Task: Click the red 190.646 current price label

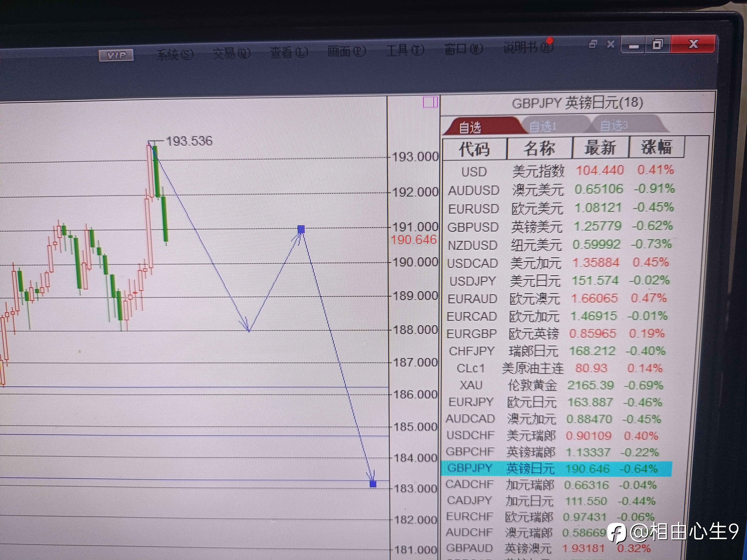Action: click(414, 240)
